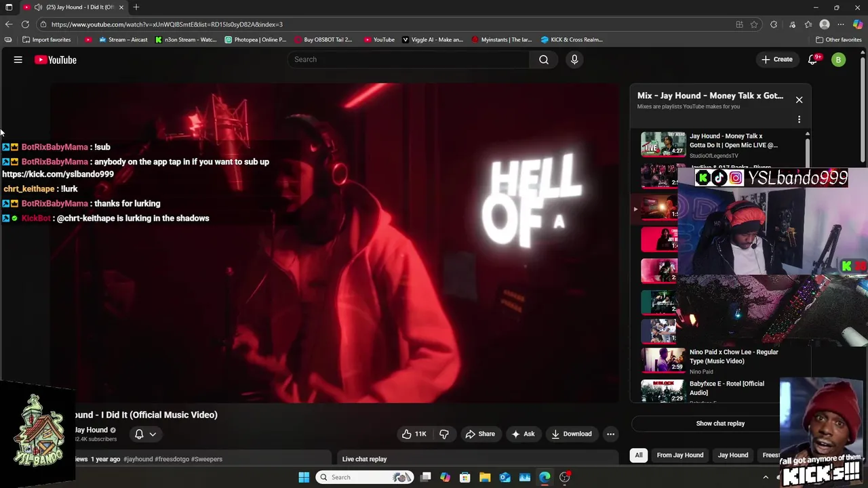Click the #Sweepers hashtag
The height and width of the screenshot is (488, 868).
click(x=207, y=460)
